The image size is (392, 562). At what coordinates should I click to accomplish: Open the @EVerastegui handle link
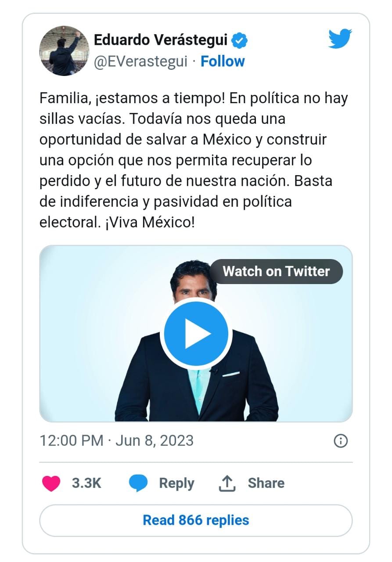(x=141, y=61)
